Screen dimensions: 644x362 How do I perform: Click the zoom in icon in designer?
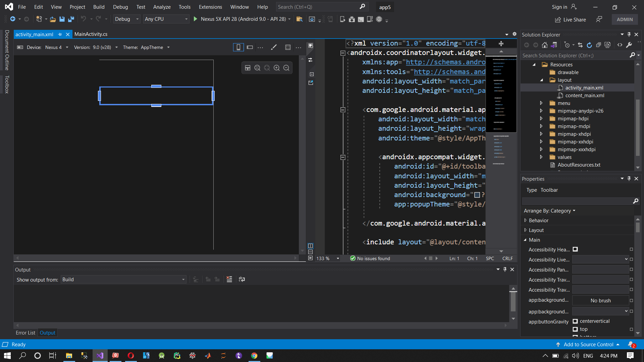(277, 68)
